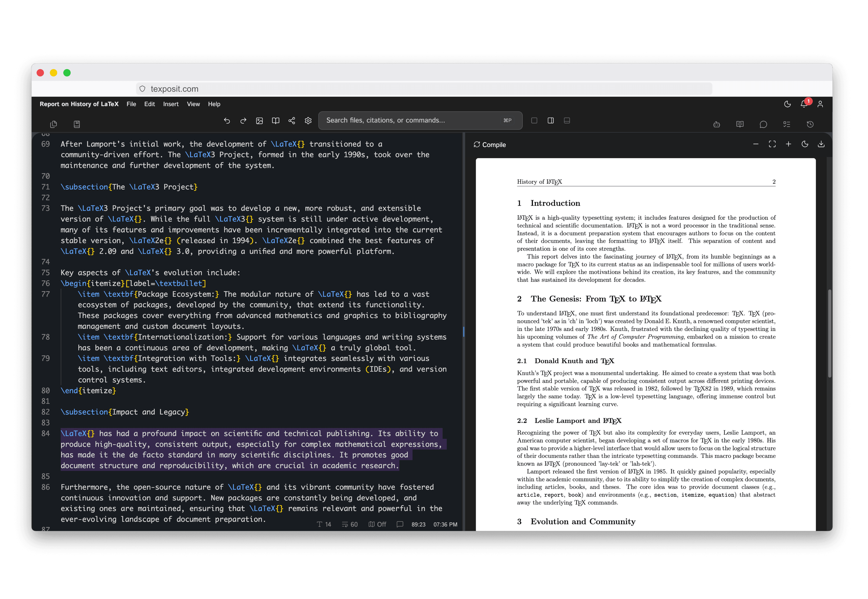The image size is (868, 599).
Task: Click the PDF preview vertical scrollbar
Action: (x=829, y=333)
